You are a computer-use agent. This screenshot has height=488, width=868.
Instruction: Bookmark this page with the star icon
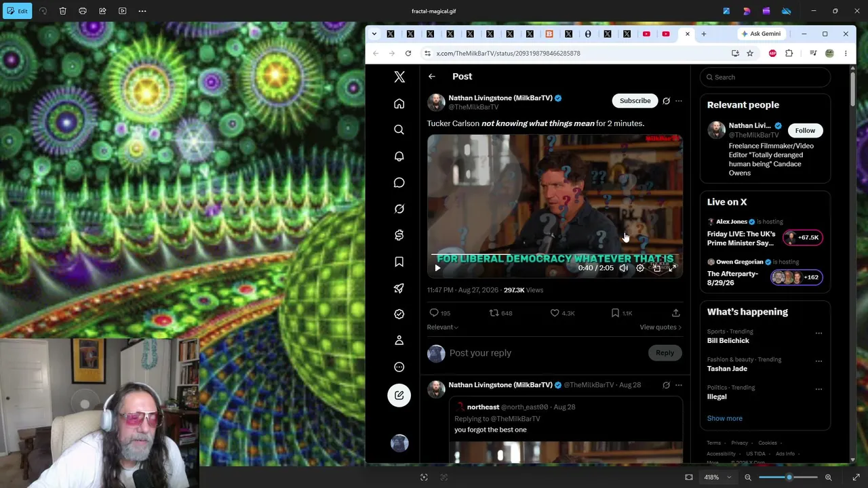click(750, 53)
